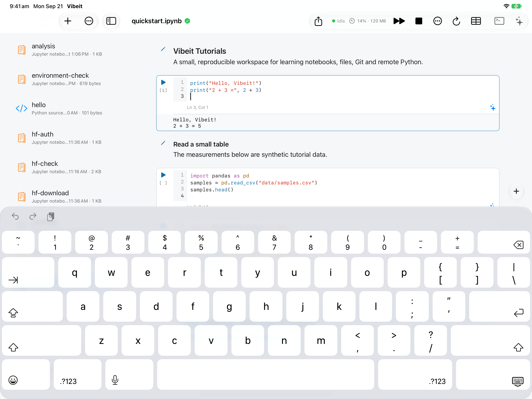
Task: Tap the equals plus key
Action: [457, 242]
